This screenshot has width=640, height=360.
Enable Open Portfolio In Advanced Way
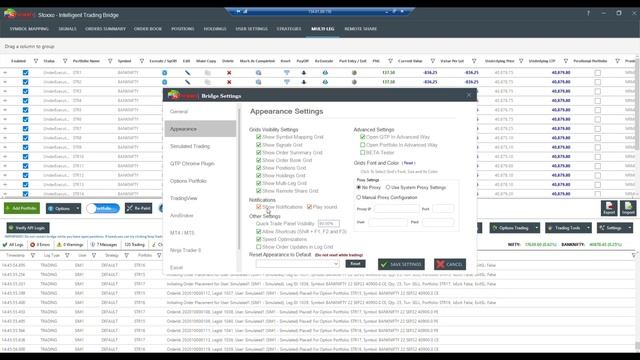(x=362, y=145)
